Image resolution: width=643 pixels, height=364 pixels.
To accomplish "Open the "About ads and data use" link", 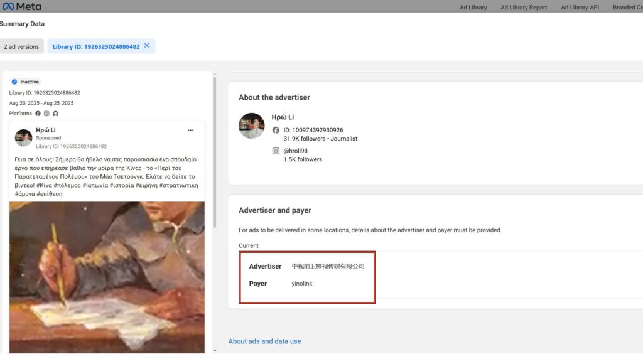I will (264, 341).
